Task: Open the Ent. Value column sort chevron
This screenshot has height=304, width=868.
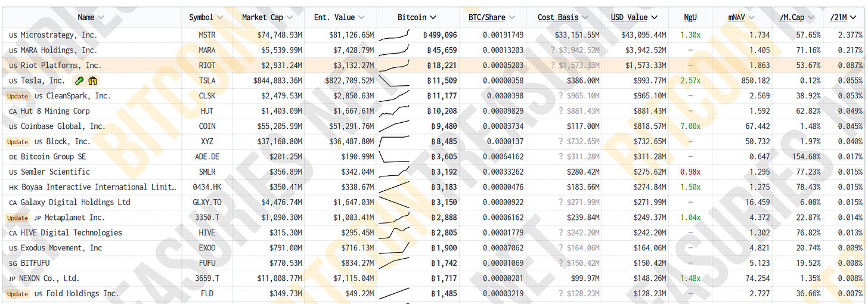Action: coord(362,18)
